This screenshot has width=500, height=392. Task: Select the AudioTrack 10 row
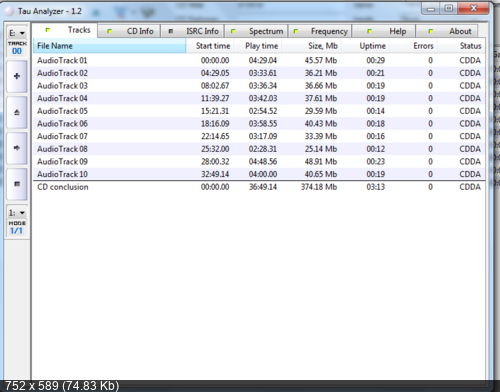pyautogui.click(x=259, y=174)
